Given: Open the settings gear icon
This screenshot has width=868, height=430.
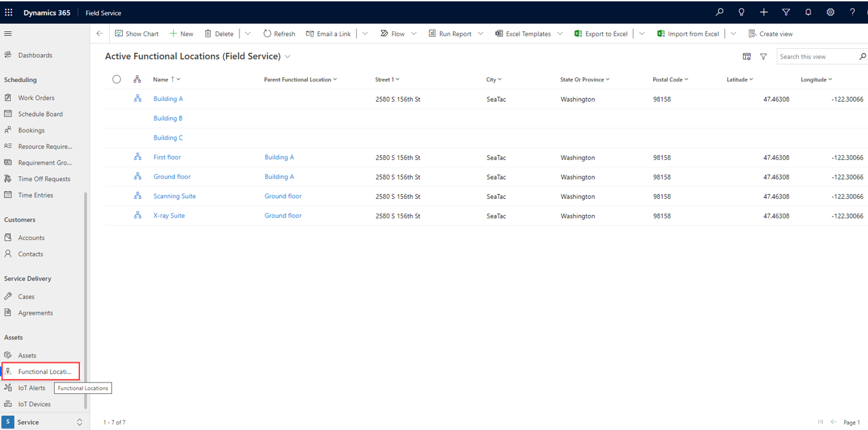Looking at the screenshot, I should pos(830,12).
